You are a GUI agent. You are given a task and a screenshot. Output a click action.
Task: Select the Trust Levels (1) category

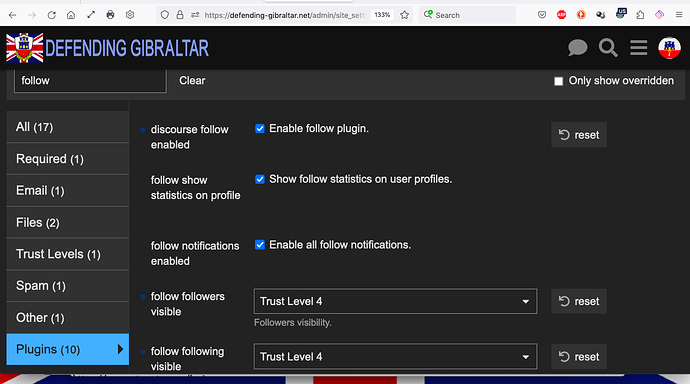pos(68,254)
